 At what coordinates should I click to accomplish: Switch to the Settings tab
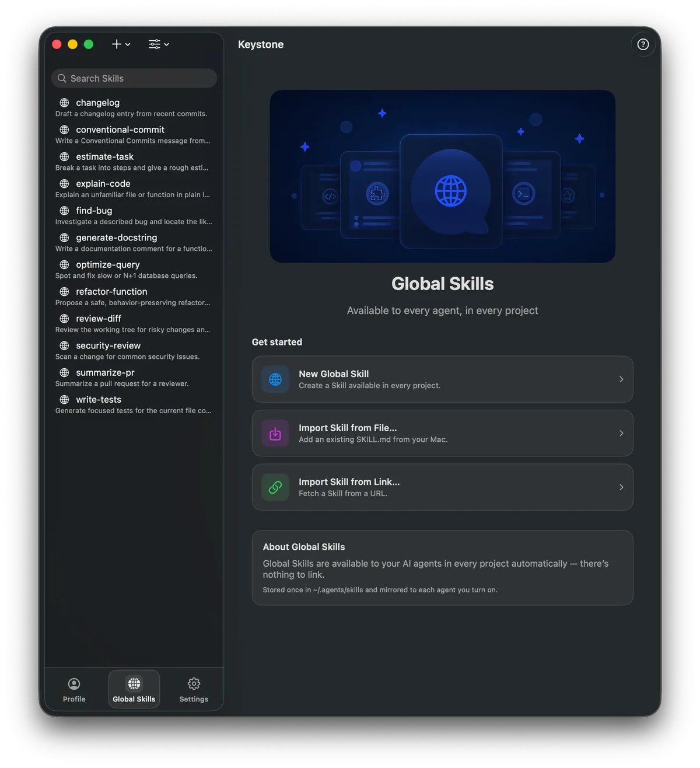[x=194, y=690]
